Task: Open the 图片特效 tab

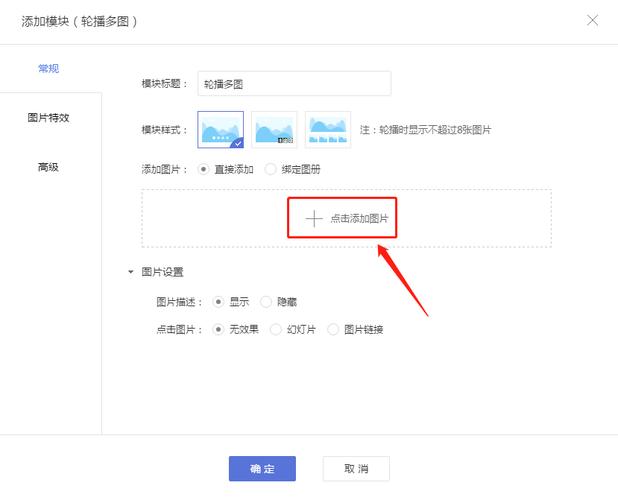Action: click(49, 118)
